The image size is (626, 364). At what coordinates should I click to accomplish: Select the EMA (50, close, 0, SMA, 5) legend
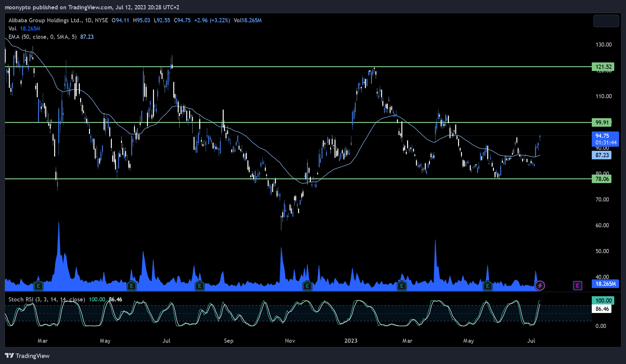pos(42,37)
